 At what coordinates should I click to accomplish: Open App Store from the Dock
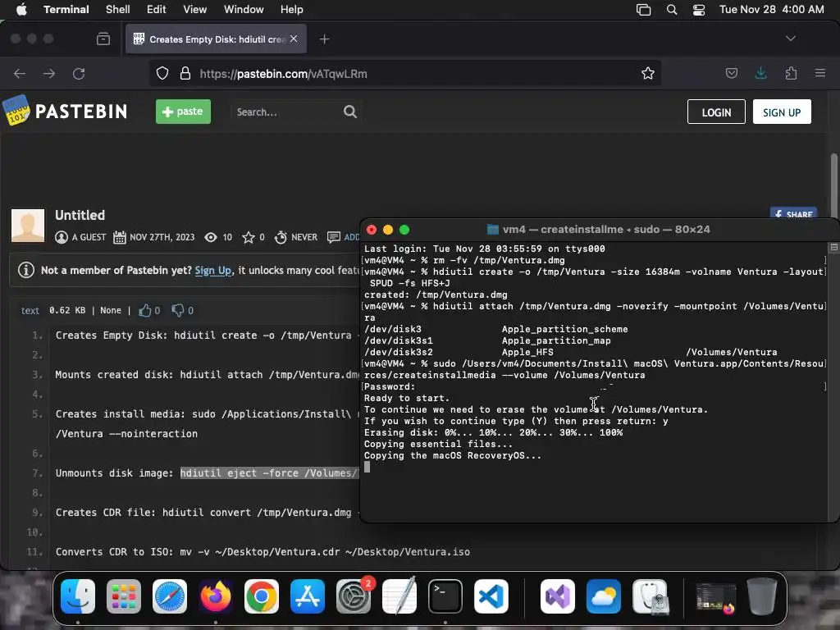(x=308, y=596)
